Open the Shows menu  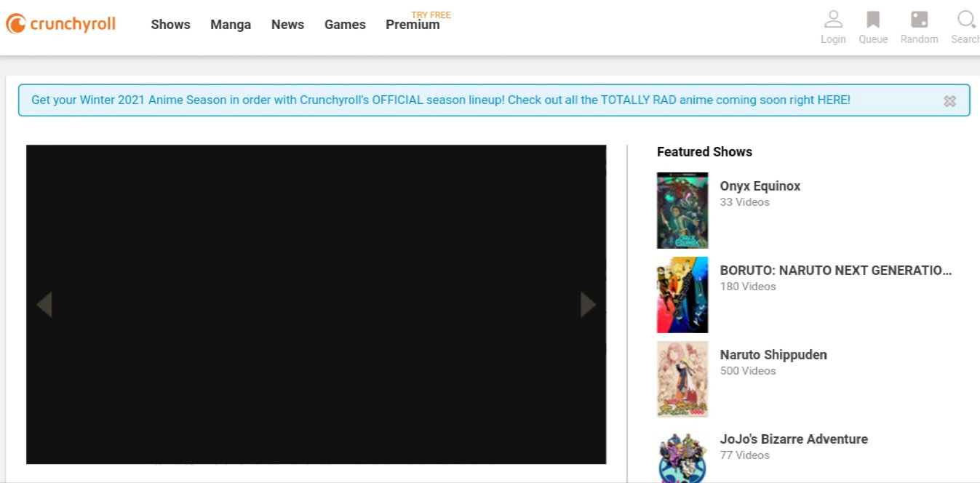(x=170, y=25)
